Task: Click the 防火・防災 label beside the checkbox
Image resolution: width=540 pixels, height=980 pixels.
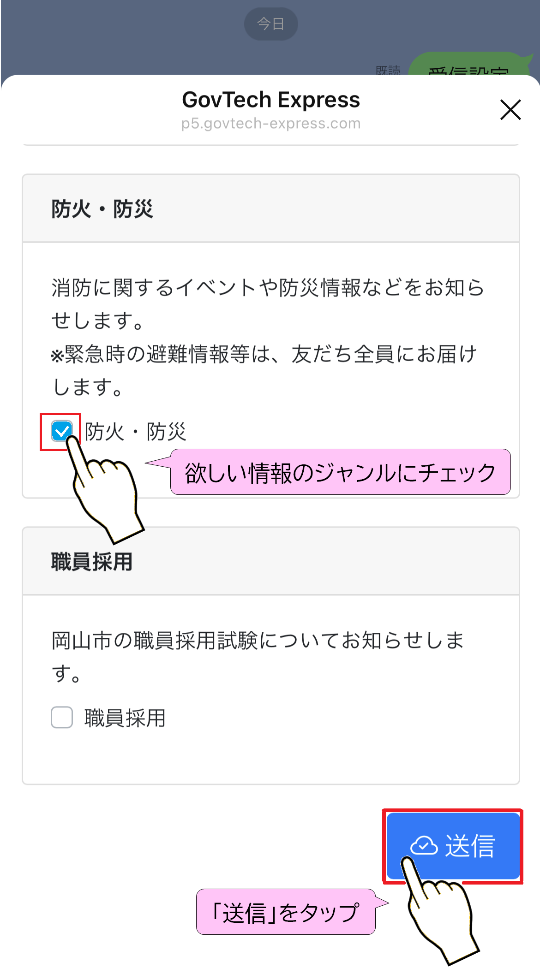Action: pos(135,432)
